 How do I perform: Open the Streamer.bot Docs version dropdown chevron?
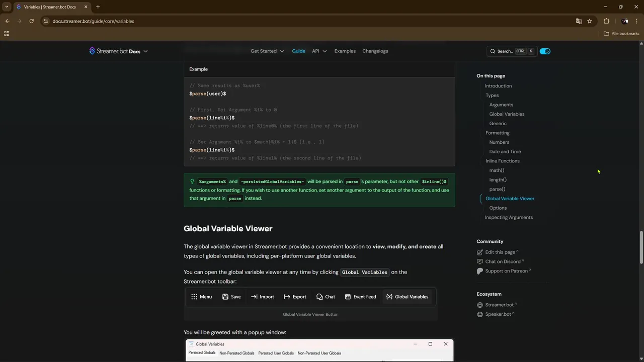click(x=145, y=51)
